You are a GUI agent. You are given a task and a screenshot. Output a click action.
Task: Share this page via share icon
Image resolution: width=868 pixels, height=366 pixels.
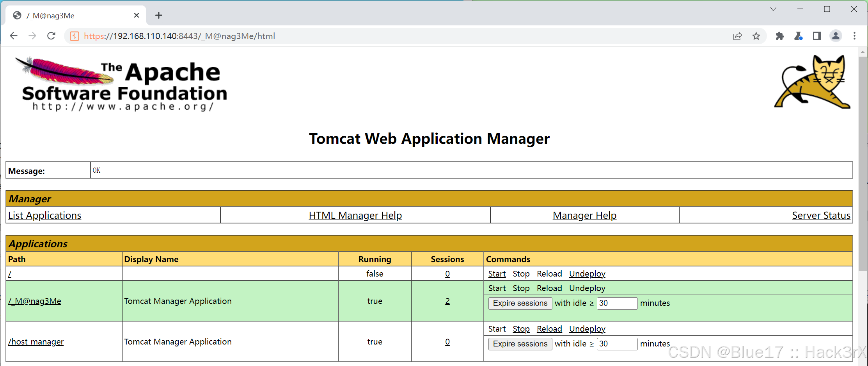point(737,36)
